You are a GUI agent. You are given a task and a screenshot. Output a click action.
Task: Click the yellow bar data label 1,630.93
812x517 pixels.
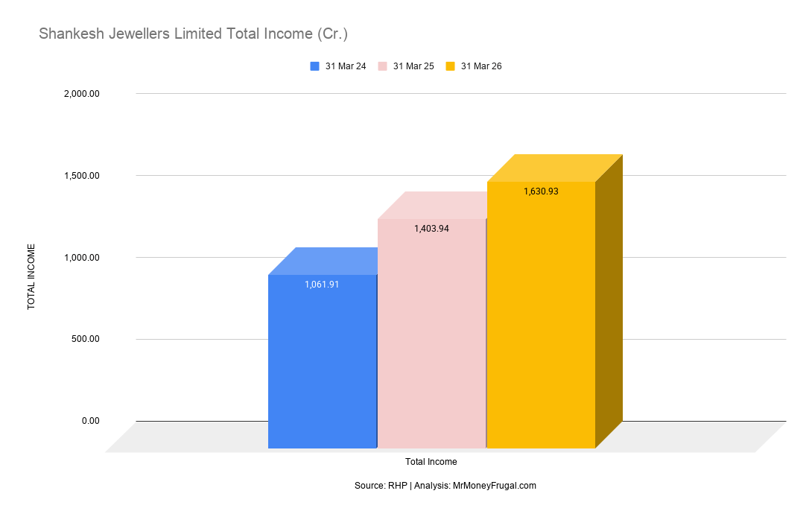(541, 191)
